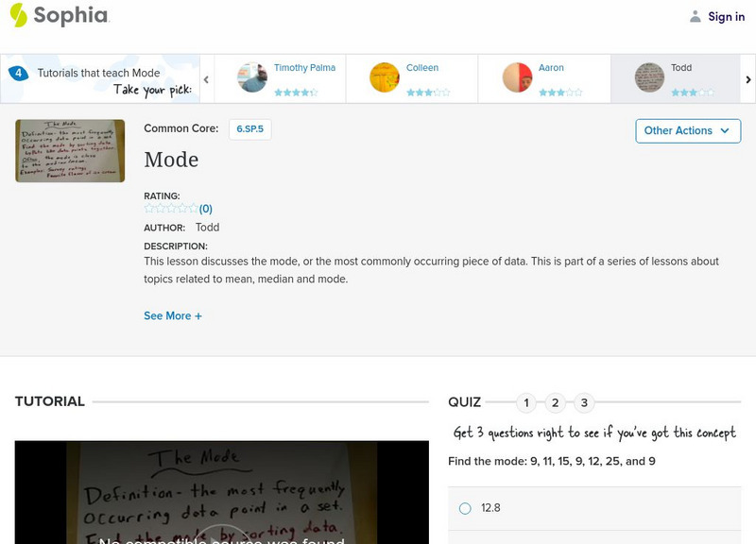The width and height of the screenshot is (756, 544).
Task: Click the user profile icon beside Sign in
Action: point(695,16)
